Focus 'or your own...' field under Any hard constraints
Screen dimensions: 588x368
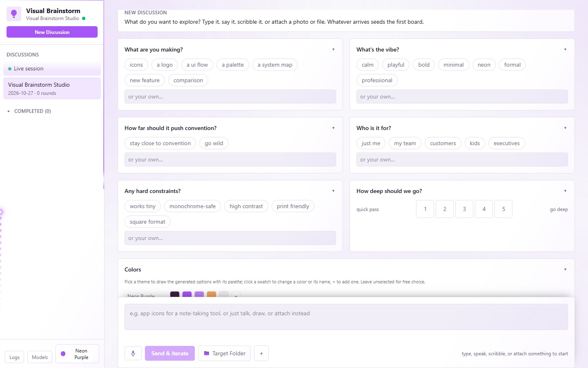tap(230, 238)
